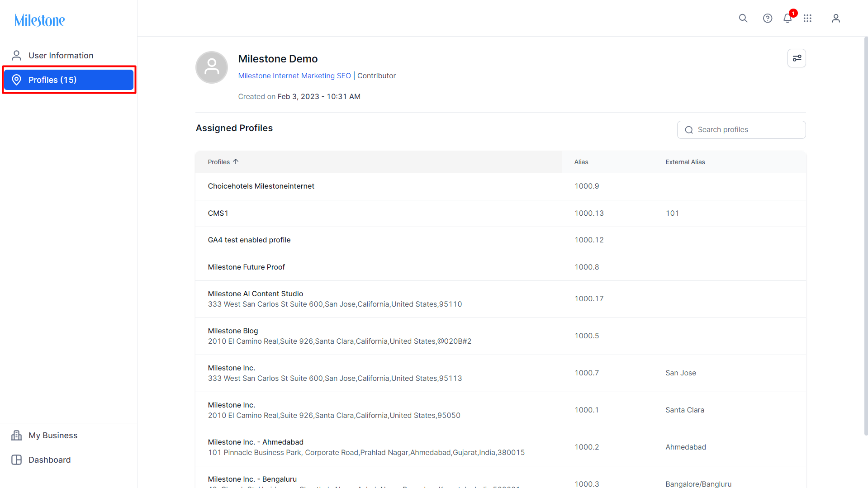This screenshot has height=488, width=868.
Task: Open Milestone Internet Marketing SEO link
Action: 294,76
